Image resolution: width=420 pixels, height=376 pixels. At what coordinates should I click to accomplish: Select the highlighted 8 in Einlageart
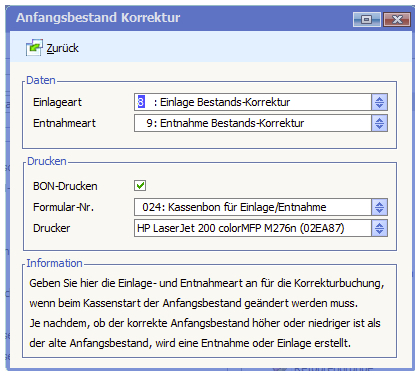click(x=141, y=102)
